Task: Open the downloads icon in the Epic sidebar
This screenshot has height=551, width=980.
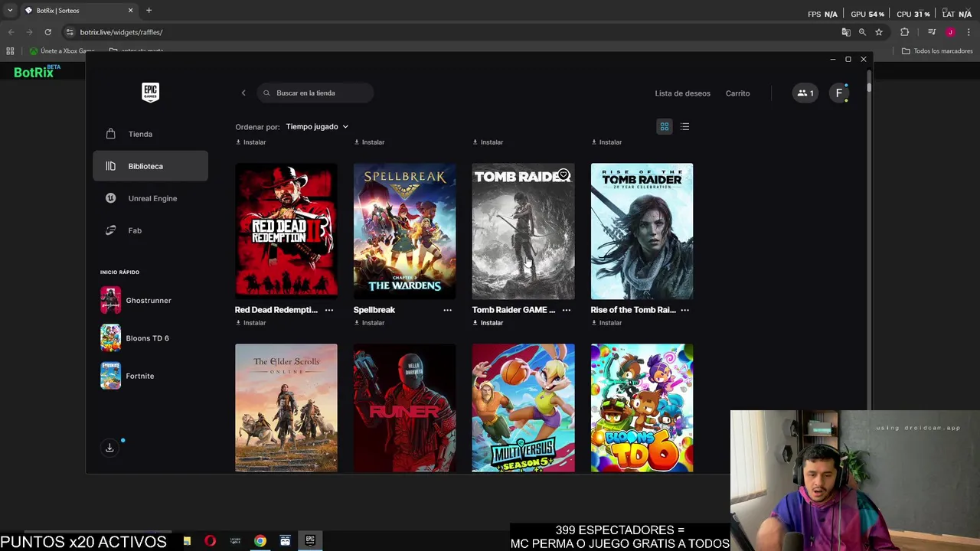Action: pyautogui.click(x=109, y=448)
